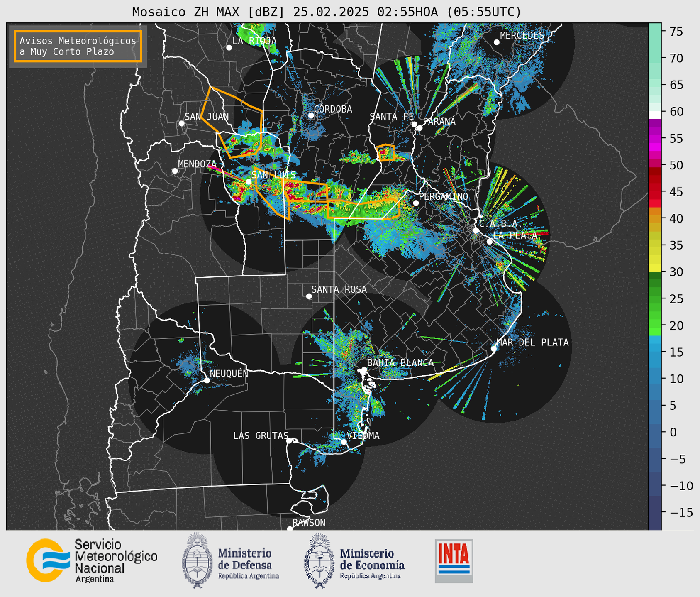Click the Córdoba city marker
The image size is (700, 597).
pyautogui.click(x=311, y=115)
